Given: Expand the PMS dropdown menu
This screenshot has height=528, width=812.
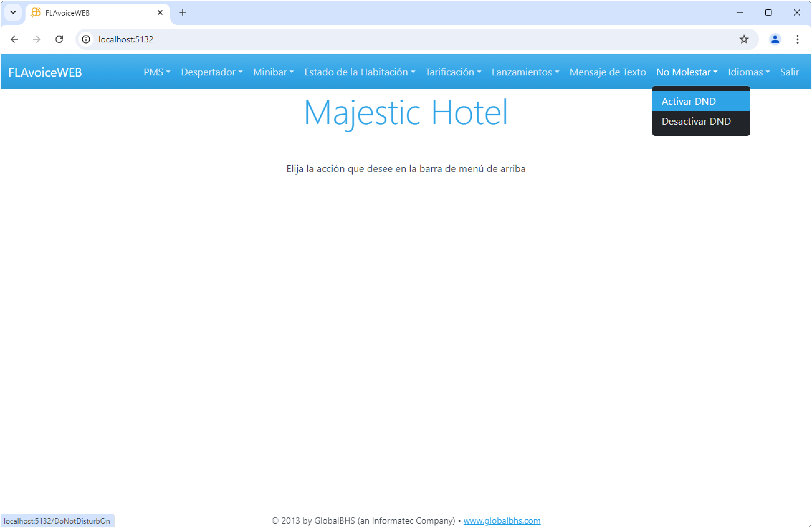Looking at the screenshot, I should [x=157, y=72].
